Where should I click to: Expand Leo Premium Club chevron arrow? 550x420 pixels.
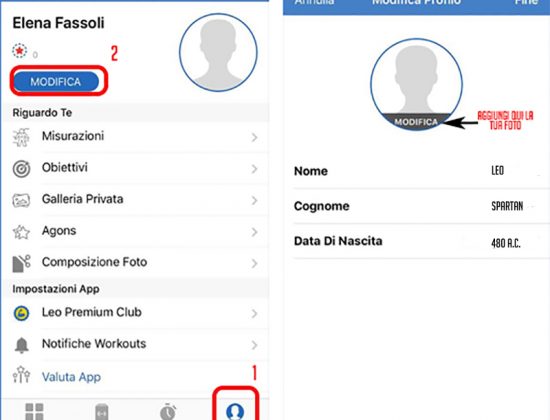tap(255, 313)
